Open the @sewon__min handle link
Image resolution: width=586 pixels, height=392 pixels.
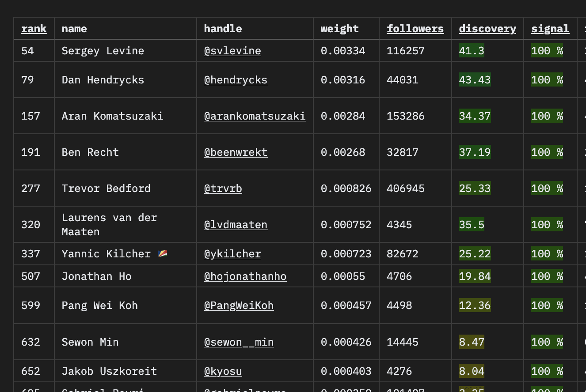coord(239,342)
